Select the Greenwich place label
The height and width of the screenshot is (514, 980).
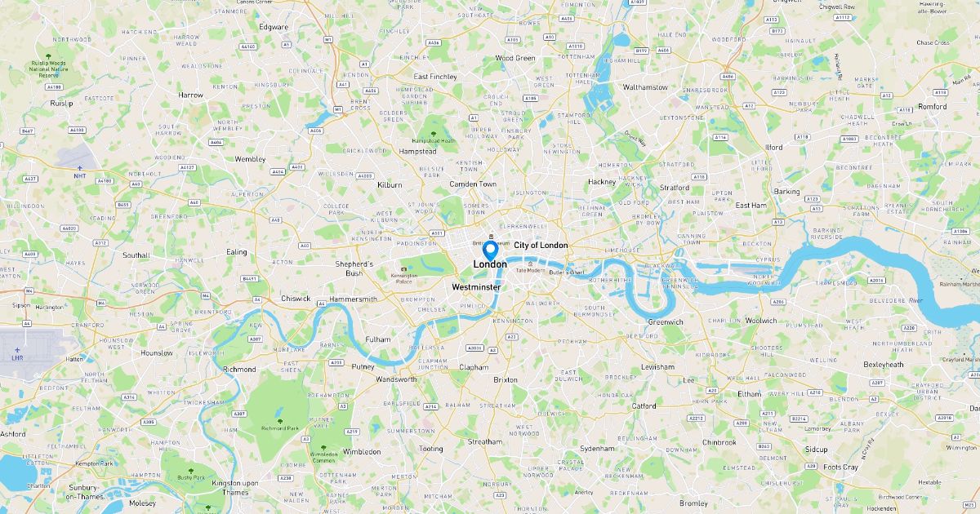[666, 321]
